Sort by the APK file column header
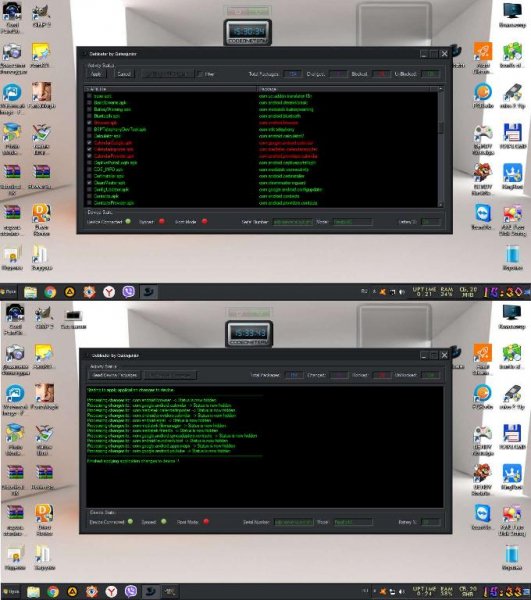531x600 pixels. 171,89
